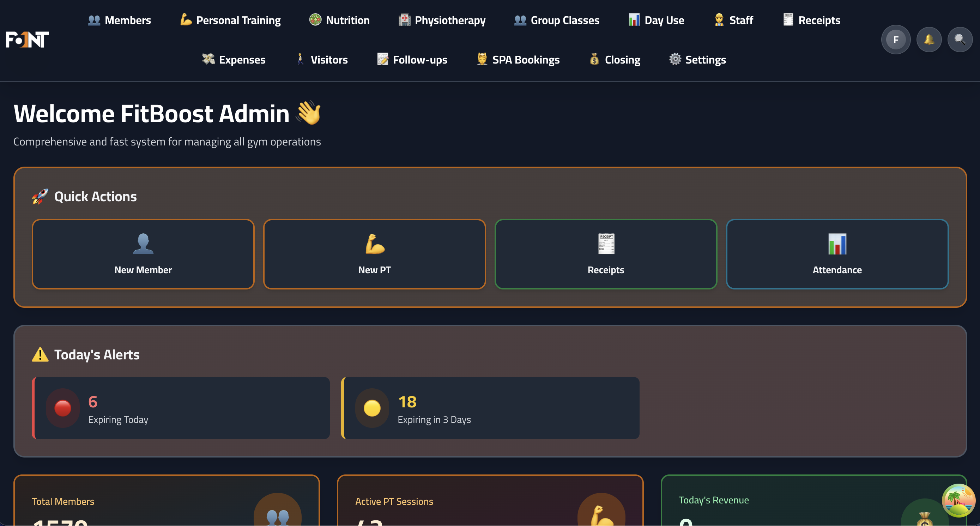Screen dimensions: 980x526
Task: Click the F1NT logo
Action: [x=27, y=39]
